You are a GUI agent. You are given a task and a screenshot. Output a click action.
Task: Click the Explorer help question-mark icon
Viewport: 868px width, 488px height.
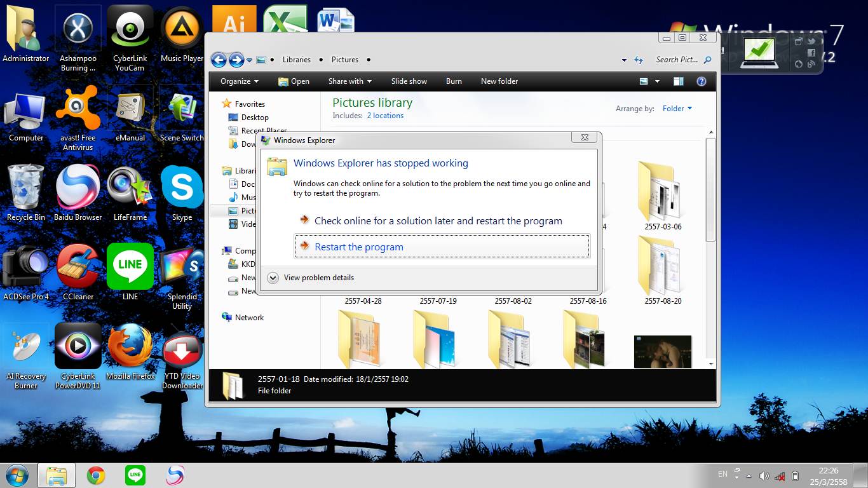pos(702,81)
